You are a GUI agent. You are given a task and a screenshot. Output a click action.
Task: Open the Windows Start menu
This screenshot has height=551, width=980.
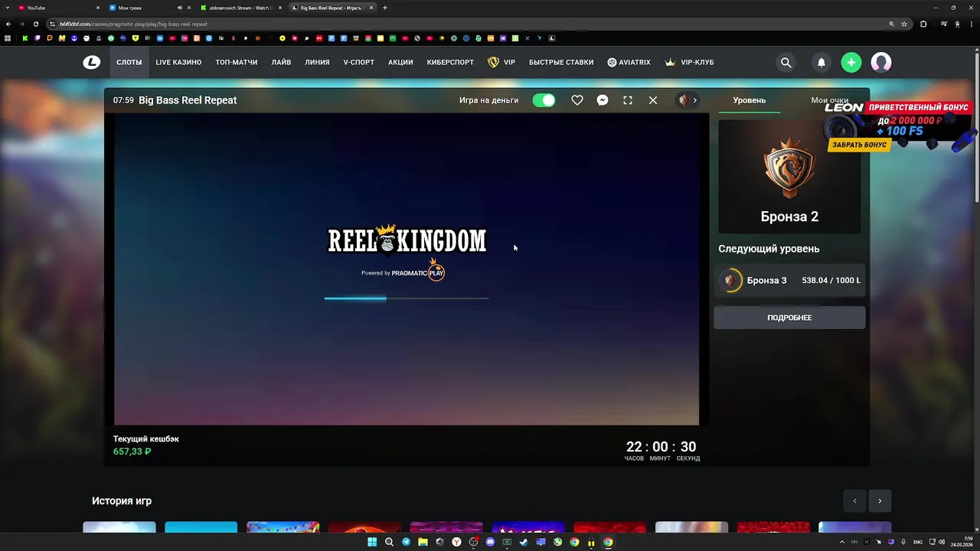[x=372, y=542]
